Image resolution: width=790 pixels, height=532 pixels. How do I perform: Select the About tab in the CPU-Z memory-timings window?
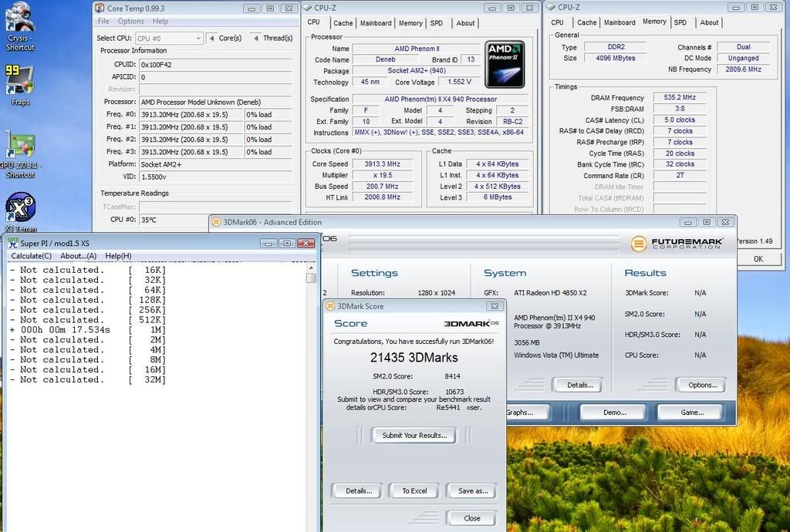coord(710,22)
